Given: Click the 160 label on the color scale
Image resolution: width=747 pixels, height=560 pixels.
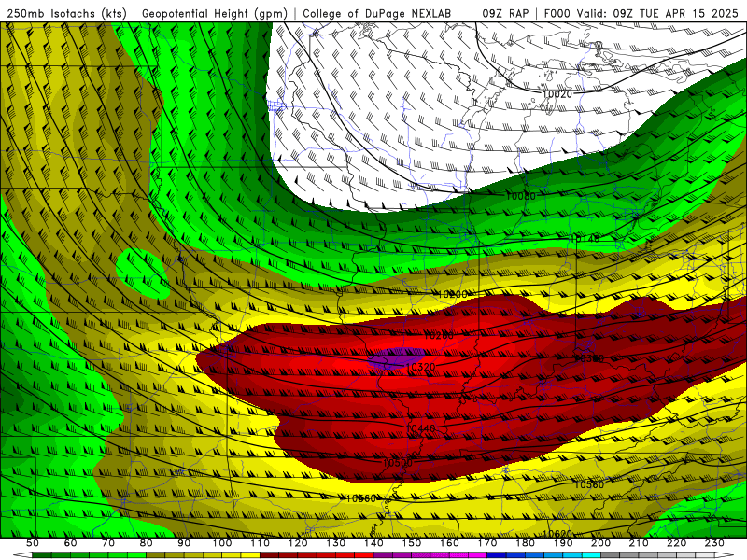Looking at the screenshot, I should [449, 543].
